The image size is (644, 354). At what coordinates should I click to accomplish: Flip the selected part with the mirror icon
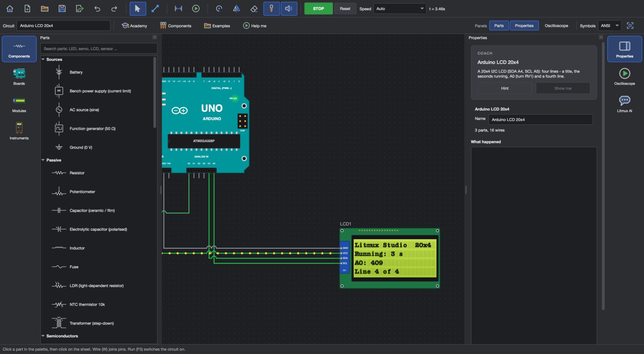(x=237, y=8)
